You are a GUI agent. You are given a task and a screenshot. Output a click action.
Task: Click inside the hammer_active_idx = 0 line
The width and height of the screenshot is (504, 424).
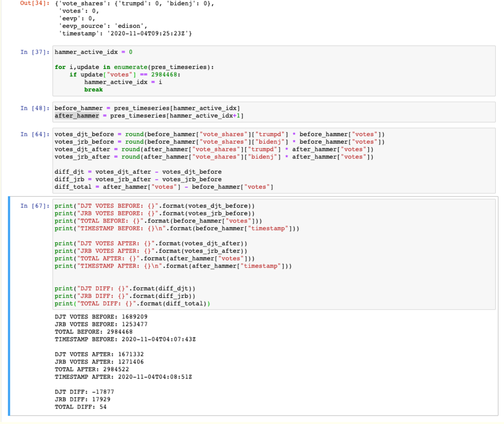93,52
